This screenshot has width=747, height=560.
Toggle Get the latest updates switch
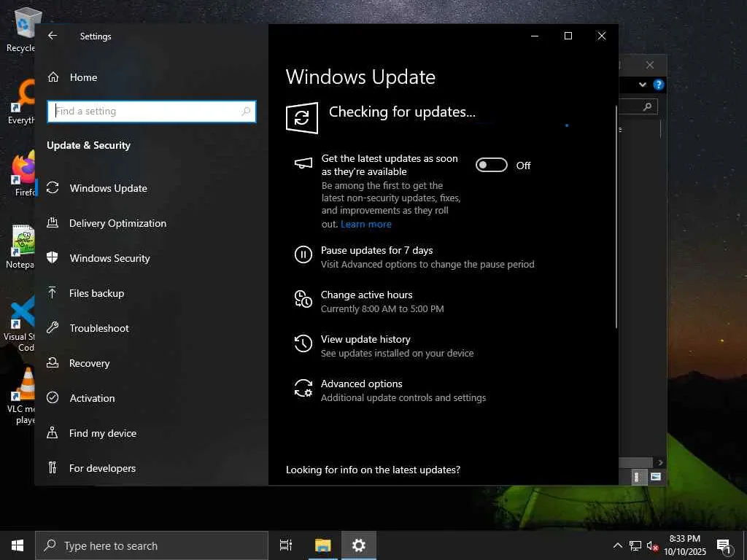(491, 166)
